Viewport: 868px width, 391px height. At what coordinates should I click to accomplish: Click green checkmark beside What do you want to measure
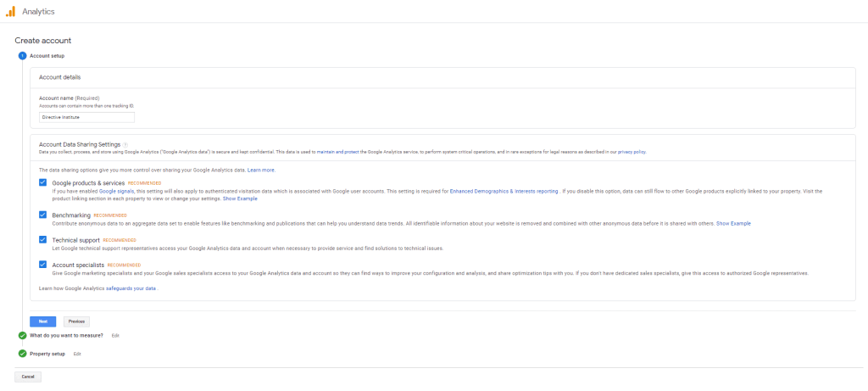[x=22, y=336]
